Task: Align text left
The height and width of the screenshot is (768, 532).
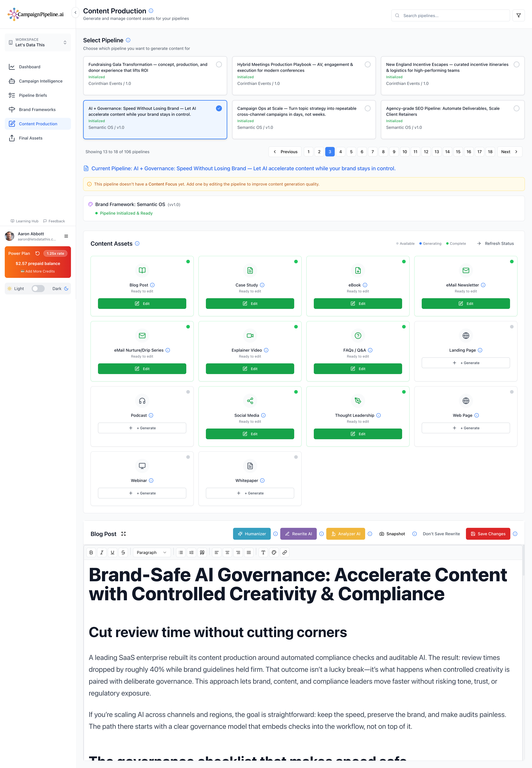Action: [x=217, y=552]
